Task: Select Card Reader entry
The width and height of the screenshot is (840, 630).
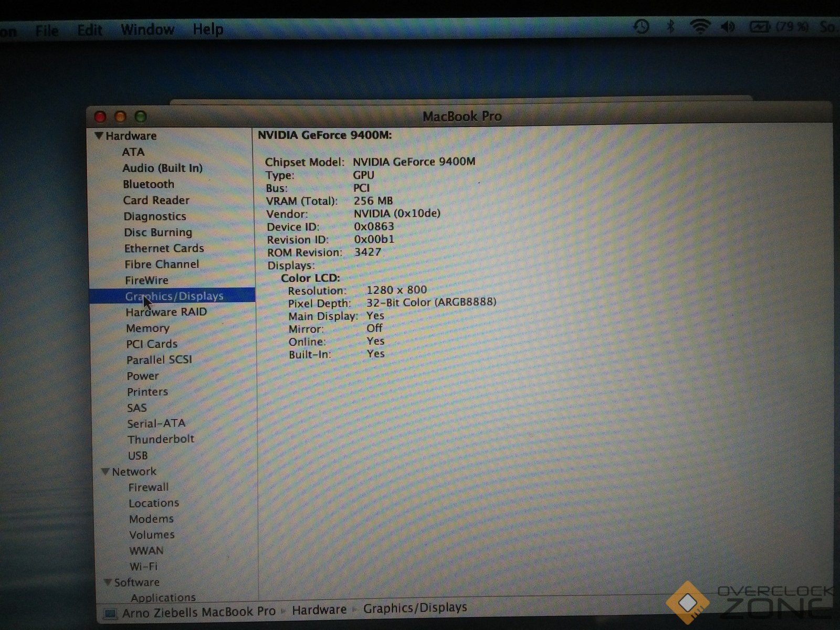Action: point(156,200)
